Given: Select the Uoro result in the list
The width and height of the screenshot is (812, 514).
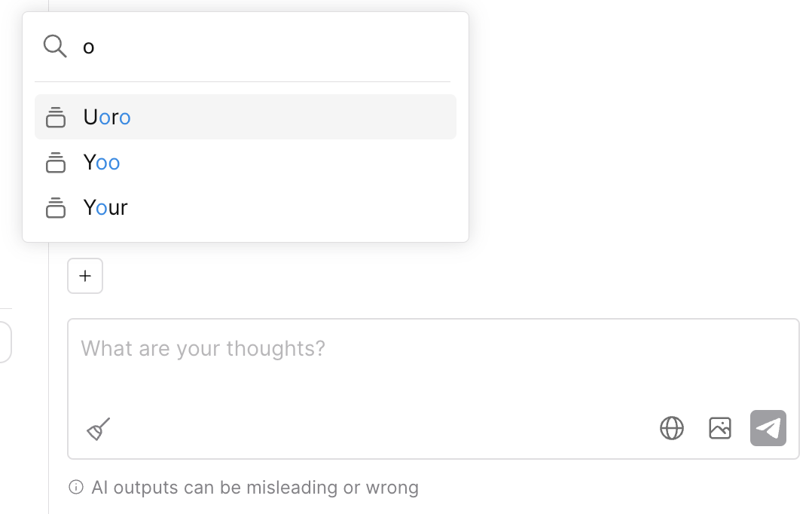Looking at the screenshot, I should click(x=107, y=118).
